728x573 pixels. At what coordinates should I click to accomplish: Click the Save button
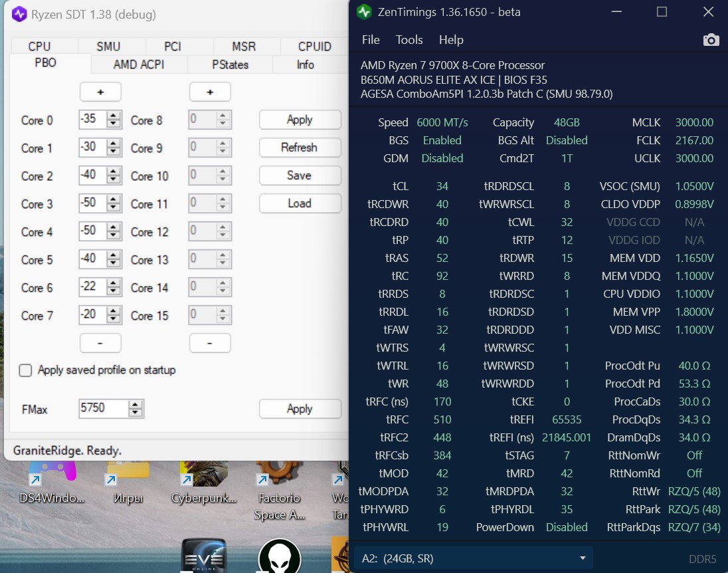click(x=300, y=175)
